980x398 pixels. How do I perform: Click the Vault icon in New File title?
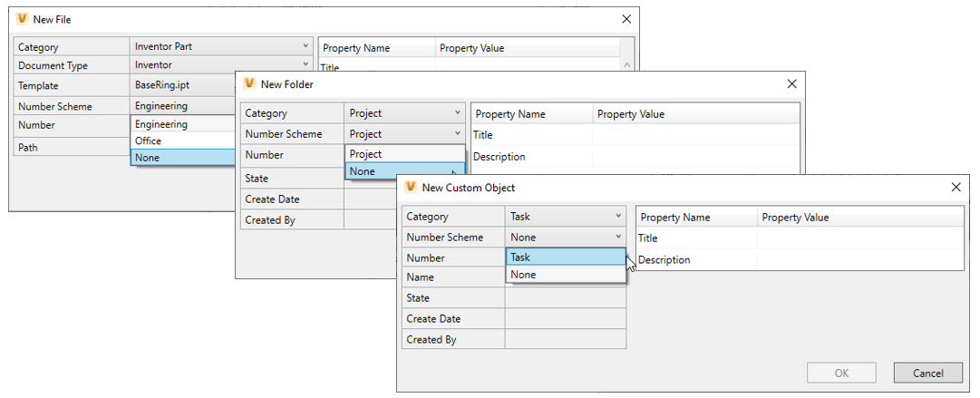(23, 19)
